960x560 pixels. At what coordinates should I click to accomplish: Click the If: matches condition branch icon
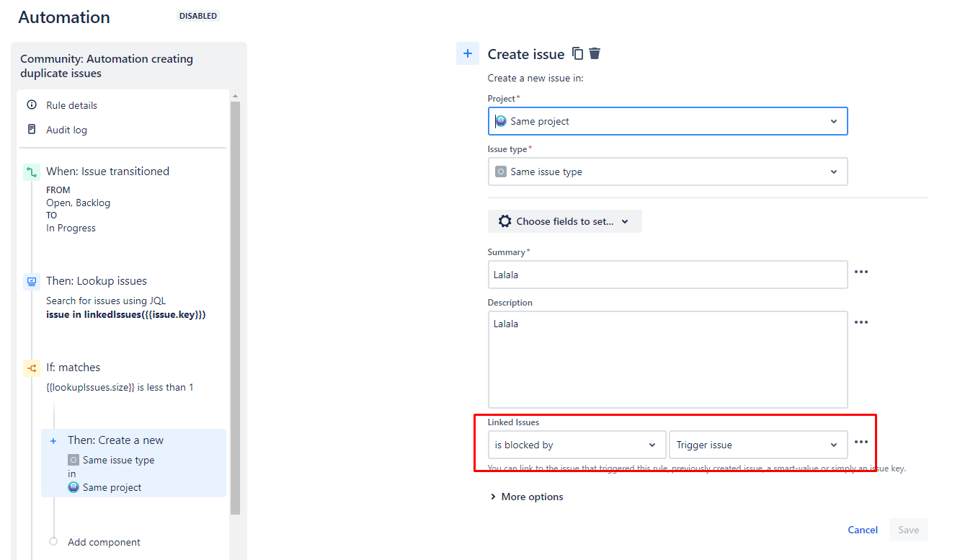(x=31, y=367)
